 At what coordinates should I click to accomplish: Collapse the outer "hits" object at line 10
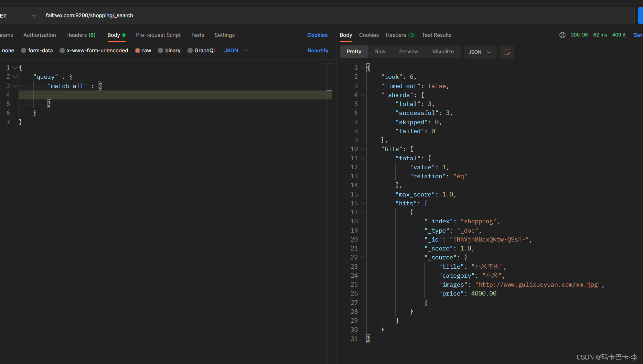click(363, 149)
